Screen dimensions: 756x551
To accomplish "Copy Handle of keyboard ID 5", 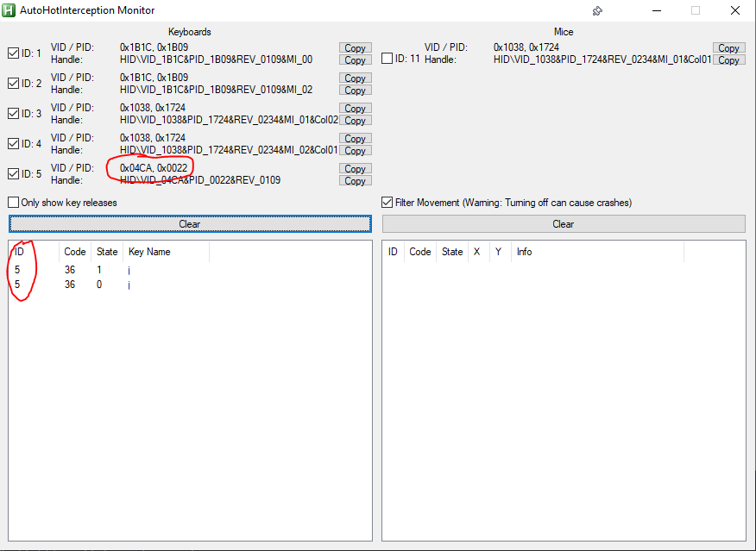I will (355, 180).
